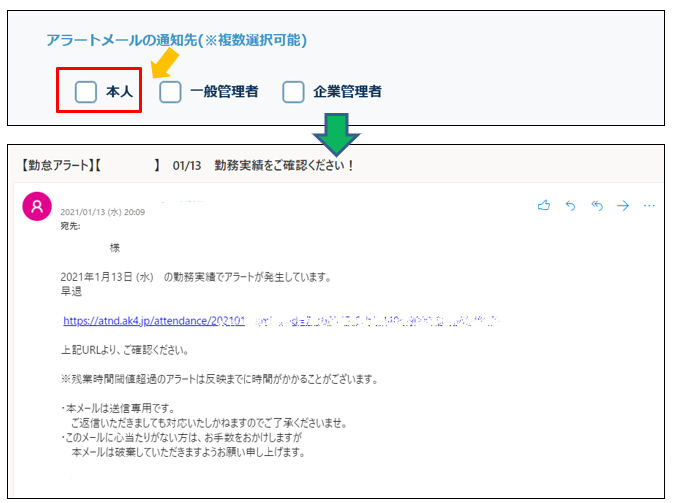Click the reply-all double arrow icon
Image resolution: width=674 pixels, height=503 pixels.
pyautogui.click(x=597, y=206)
